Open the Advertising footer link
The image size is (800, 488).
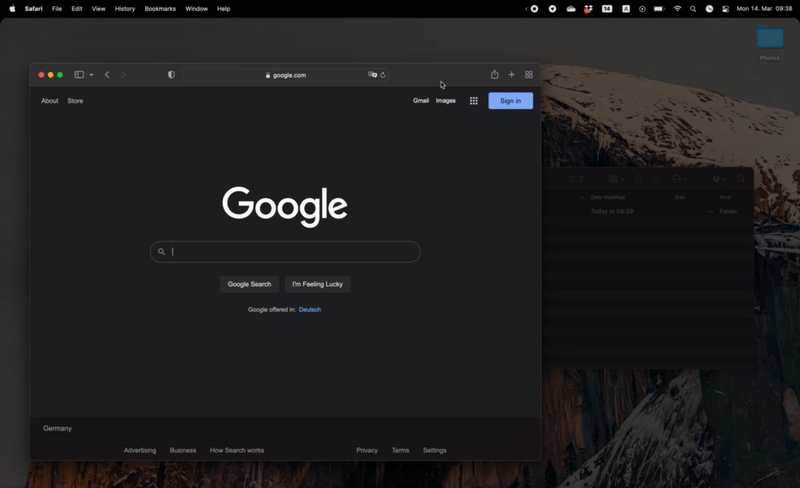[140, 450]
